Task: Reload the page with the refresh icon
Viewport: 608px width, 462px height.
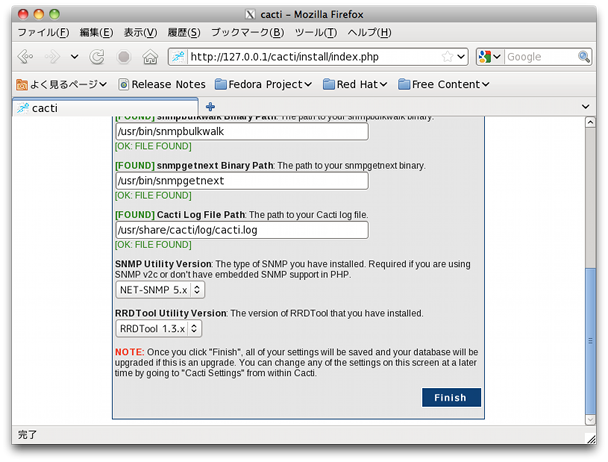Action: coord(97,57)
